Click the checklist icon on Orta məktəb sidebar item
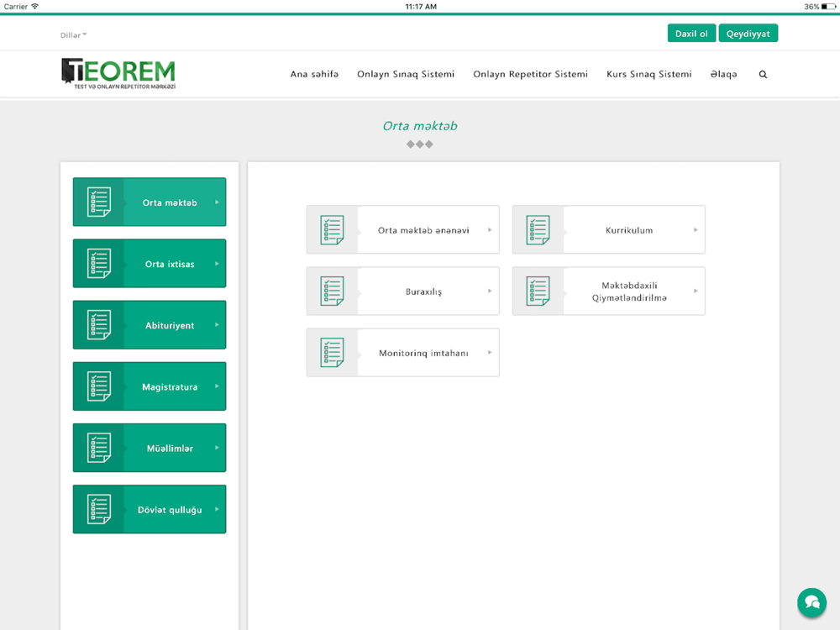The height and width of the screenshot is (630, 840). [x=99, y=202]
